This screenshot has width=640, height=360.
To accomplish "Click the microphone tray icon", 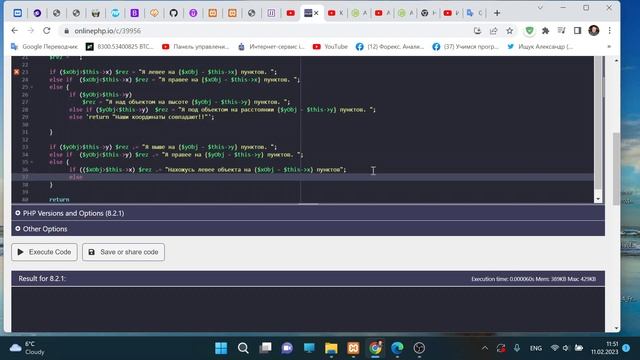I will 517,348.
